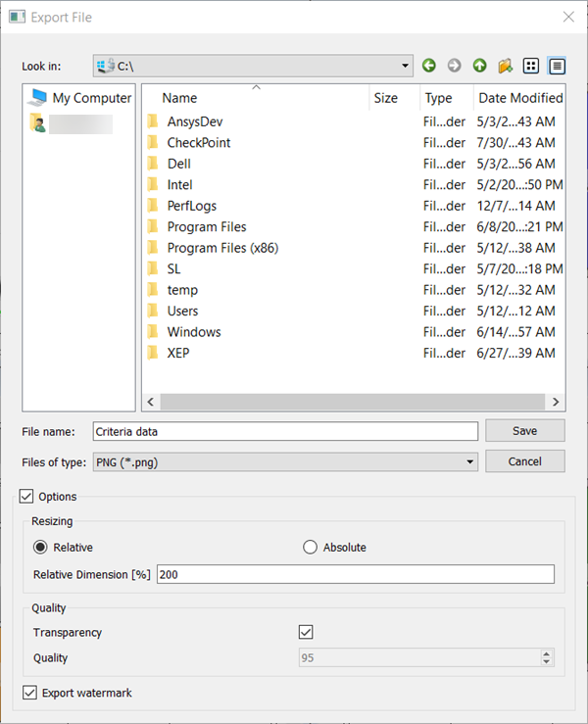Toggle the Options checkbox

coord(26,497)
